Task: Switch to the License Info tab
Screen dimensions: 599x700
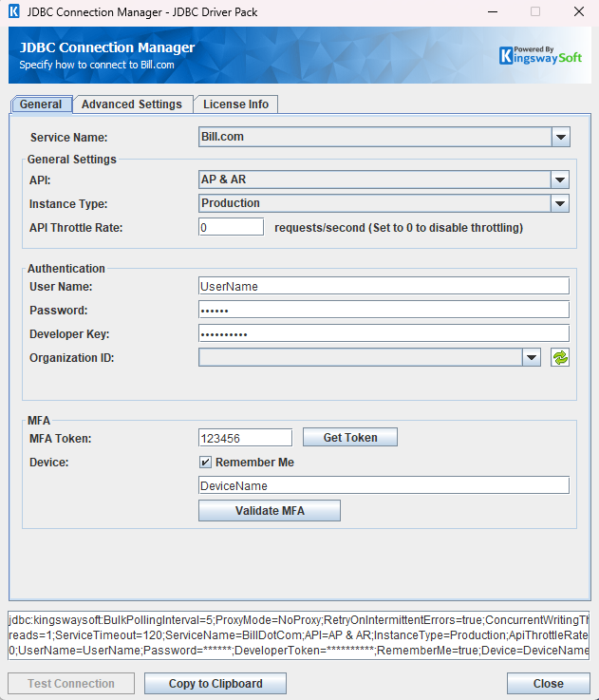Action: (x=235, y=104)
